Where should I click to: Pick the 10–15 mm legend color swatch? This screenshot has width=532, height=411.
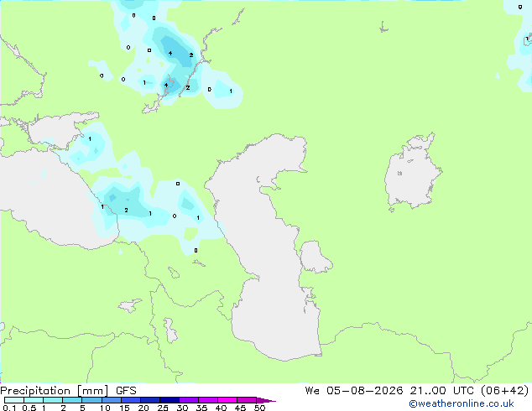(111, 400)
